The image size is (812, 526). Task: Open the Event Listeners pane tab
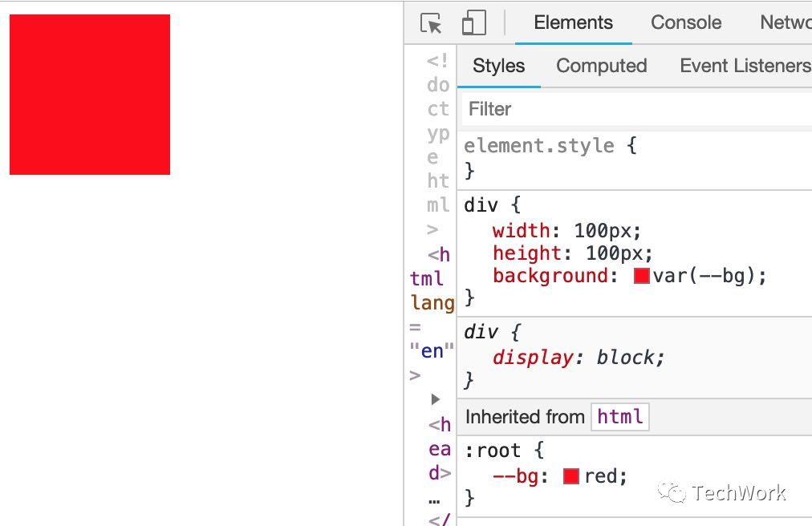click(745, 66)
